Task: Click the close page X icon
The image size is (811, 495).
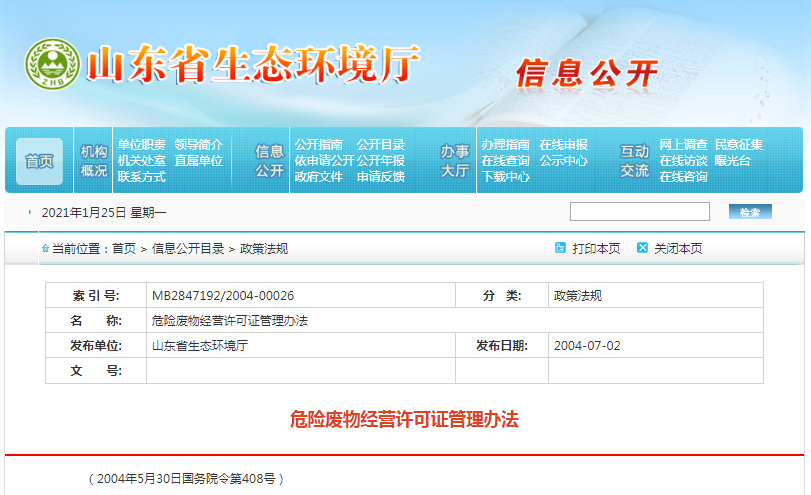Action: [x=642, y=248]
